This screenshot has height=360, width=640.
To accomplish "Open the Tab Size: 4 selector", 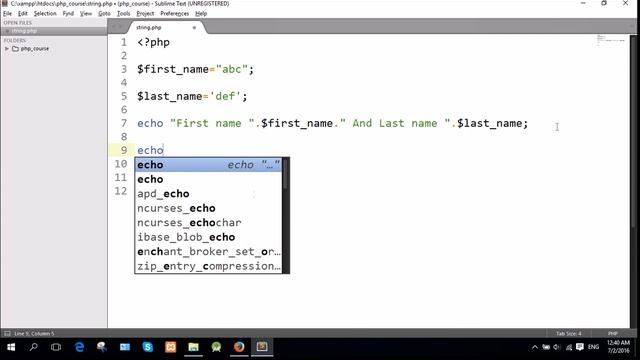I will (x=568, y=333).
